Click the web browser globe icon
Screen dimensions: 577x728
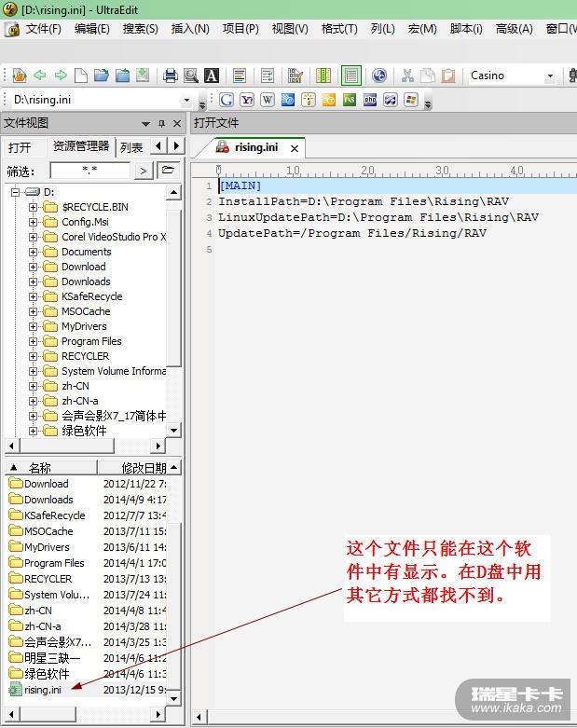[379, 76]
